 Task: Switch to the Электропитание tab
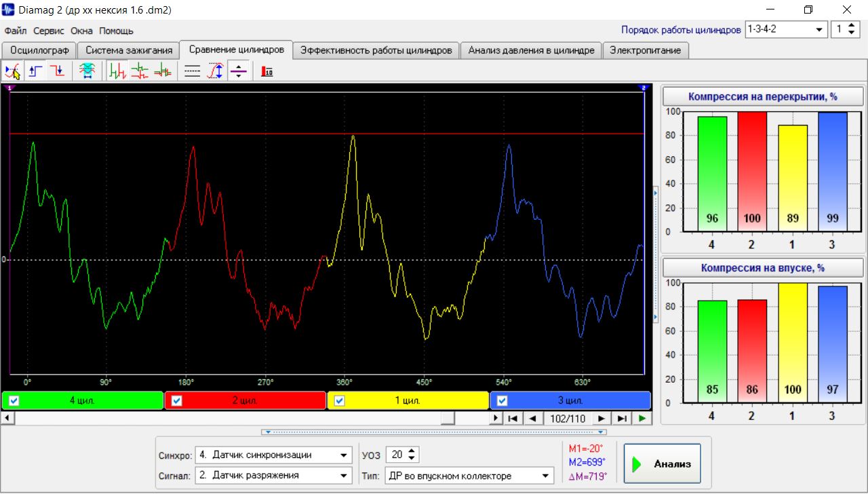[x=645, y=50]
